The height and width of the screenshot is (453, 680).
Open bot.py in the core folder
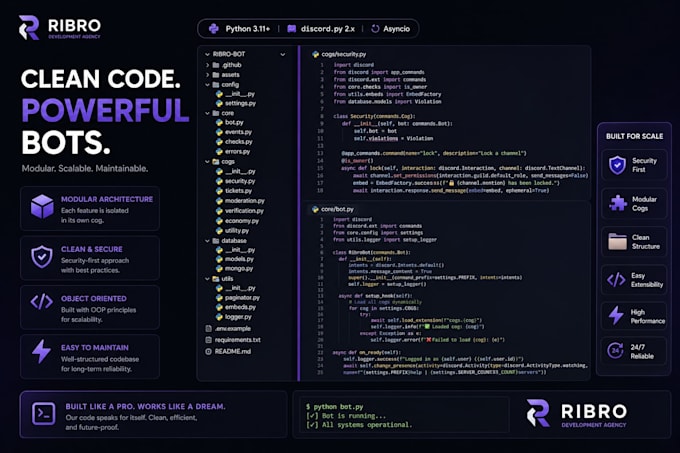click(234, 122)
